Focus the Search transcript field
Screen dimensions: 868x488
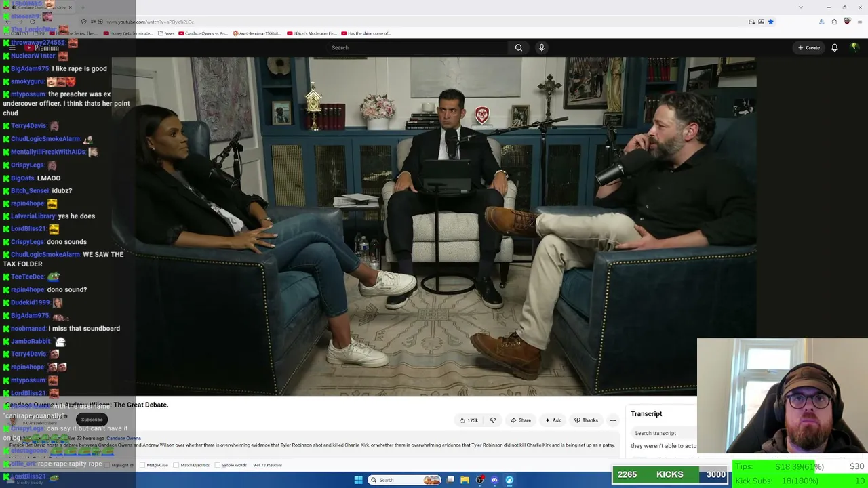pyautogui.click(x=665, y=433)
